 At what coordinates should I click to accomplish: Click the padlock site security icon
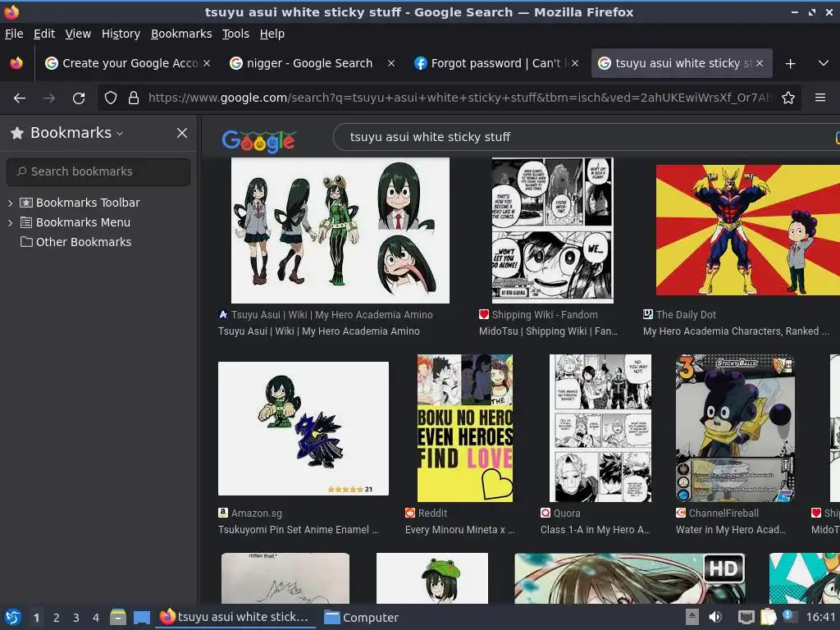pos(134,98)
